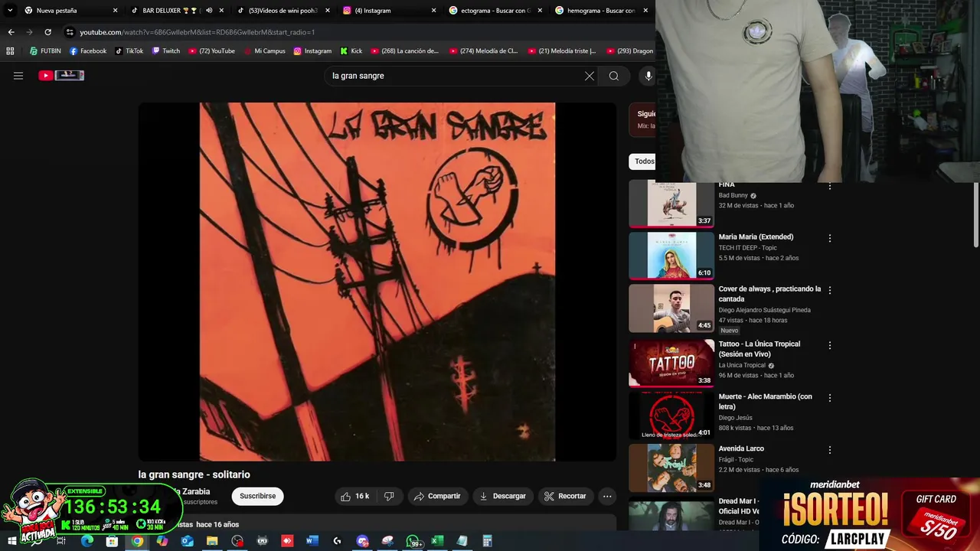Switch to the Videos de wini pooh tab
Screen dimensions: 980x551
pyautogui.click(x=282, y=11)
